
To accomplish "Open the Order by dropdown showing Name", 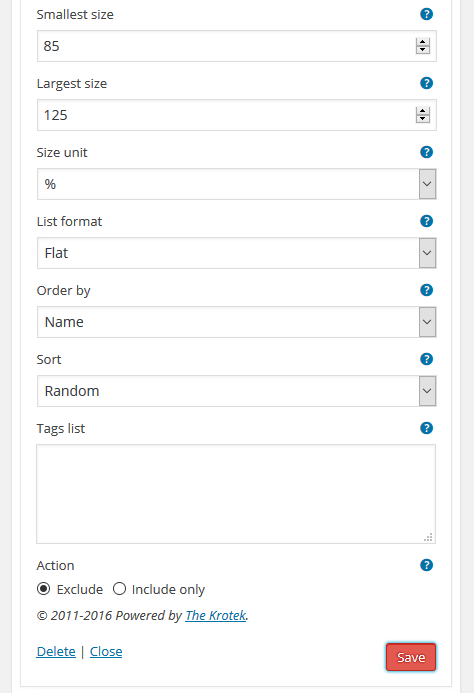I will 237,322.
